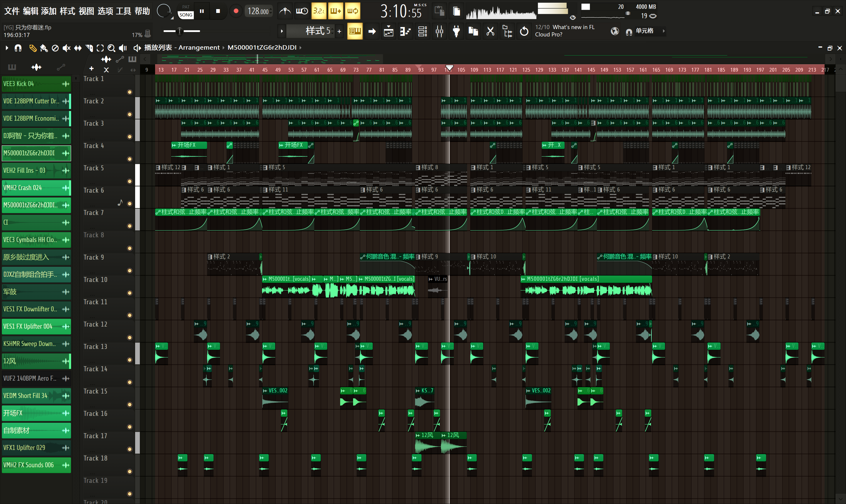The height and width of the screenshot is (504, 846).
Task: Select the slice tool in playlist toolbar
Action: click(89, 48)
